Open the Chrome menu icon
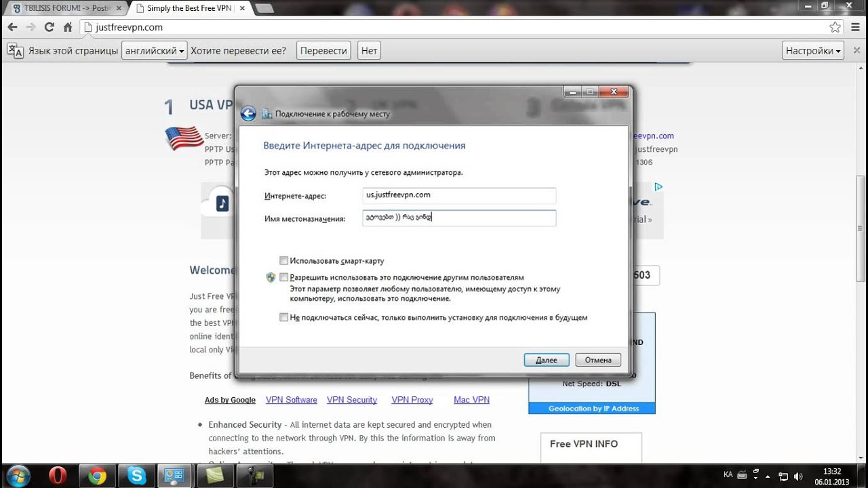This screenshot has width=868, height=488. pyautogui.click(x=855, y=27)
